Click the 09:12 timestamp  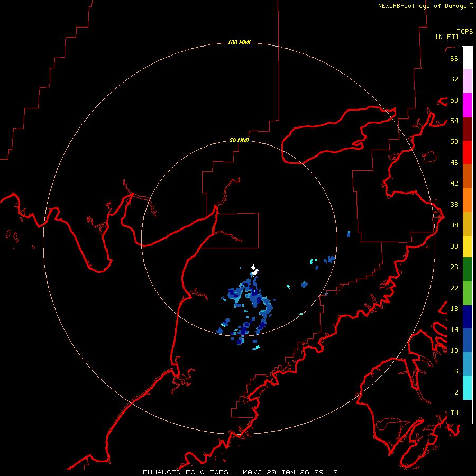click(x=326, y=472)
